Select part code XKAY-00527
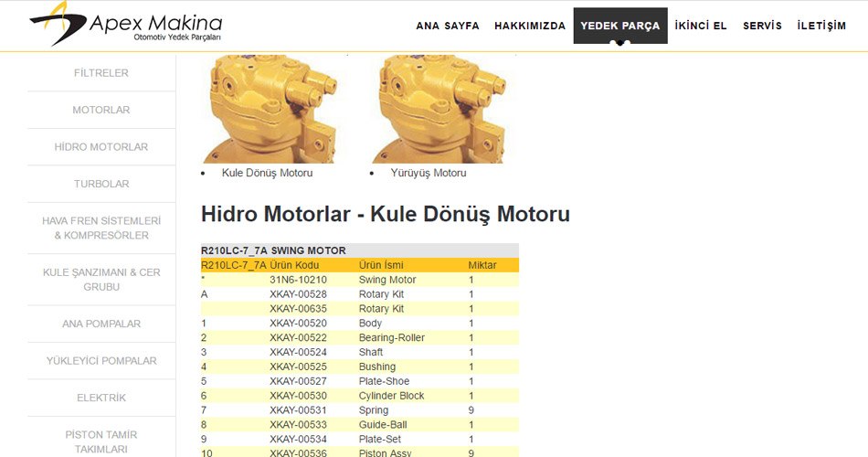This screenshot has width=868, height=457. (x=299, y=381)
